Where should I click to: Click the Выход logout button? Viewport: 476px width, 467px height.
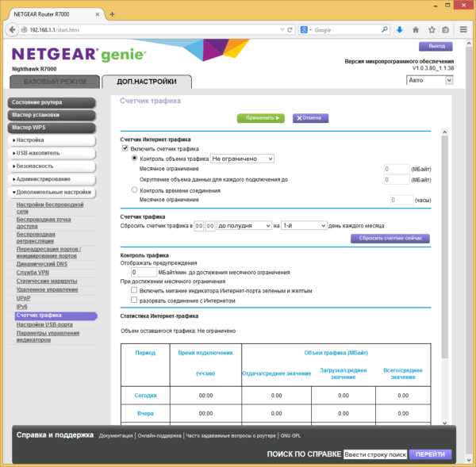pos(436,47)
